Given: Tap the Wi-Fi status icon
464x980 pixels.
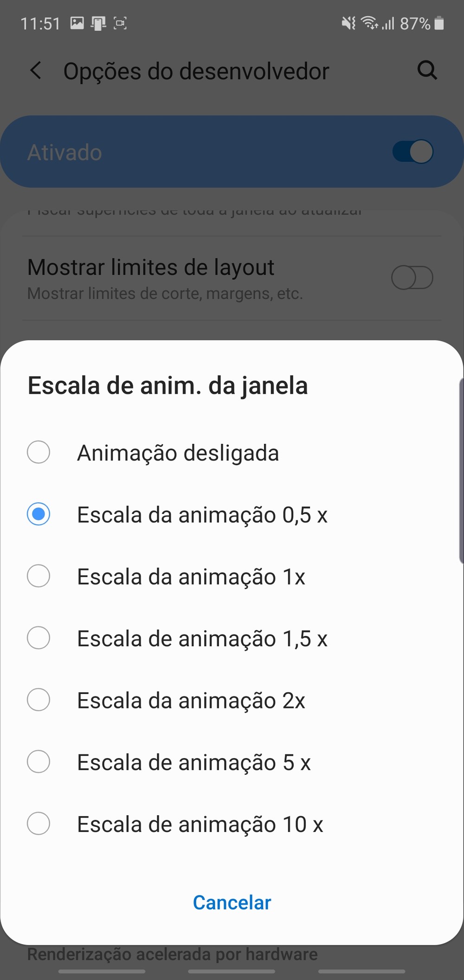Looking at the screenshot, I should pos(369,22).
